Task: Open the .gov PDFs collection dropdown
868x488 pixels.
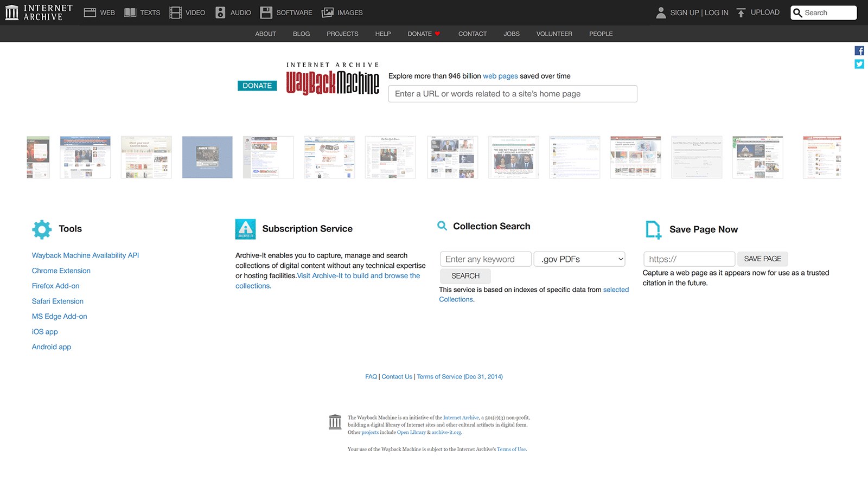Action: tap(579, 259)
